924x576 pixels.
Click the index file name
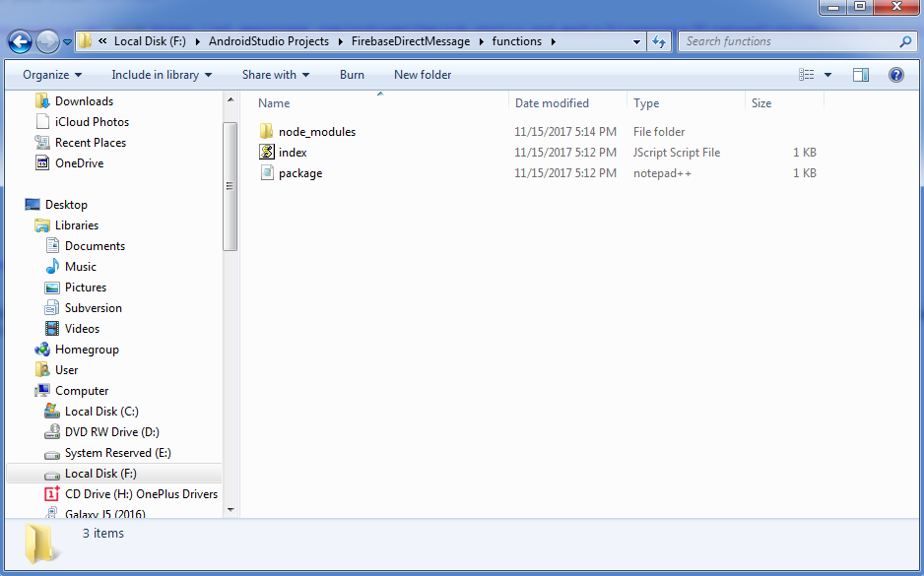(293, 153)
